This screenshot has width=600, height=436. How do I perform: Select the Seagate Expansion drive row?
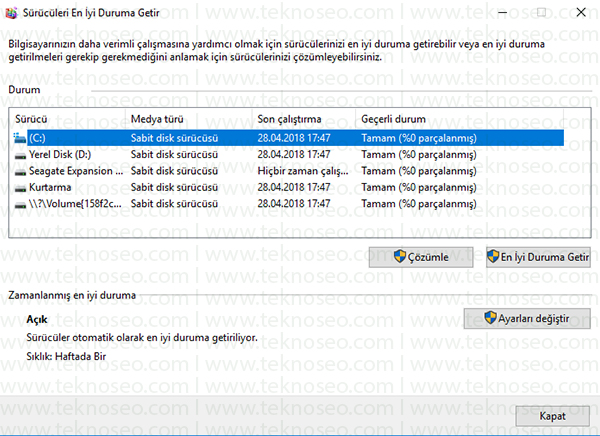point(289,171)
